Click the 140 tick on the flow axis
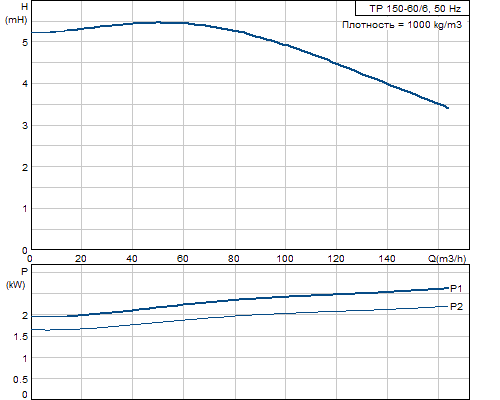The image size is (500, 400). pos(387,259)
